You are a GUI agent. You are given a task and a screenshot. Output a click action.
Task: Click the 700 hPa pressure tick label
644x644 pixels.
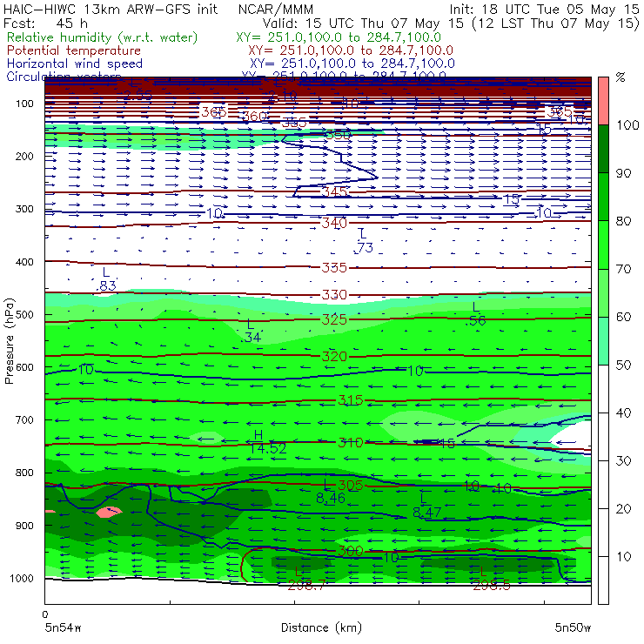coord(24,419)
